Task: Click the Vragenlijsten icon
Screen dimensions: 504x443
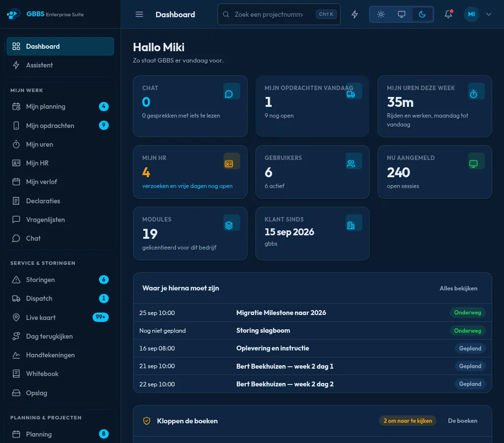Action: pos(16,220)
